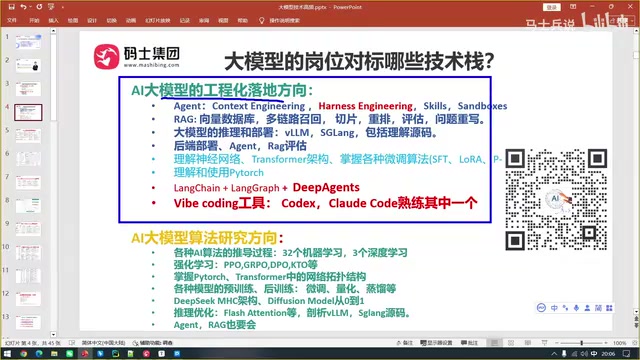Open the 设计 ribbon tab

pos(92,20)
